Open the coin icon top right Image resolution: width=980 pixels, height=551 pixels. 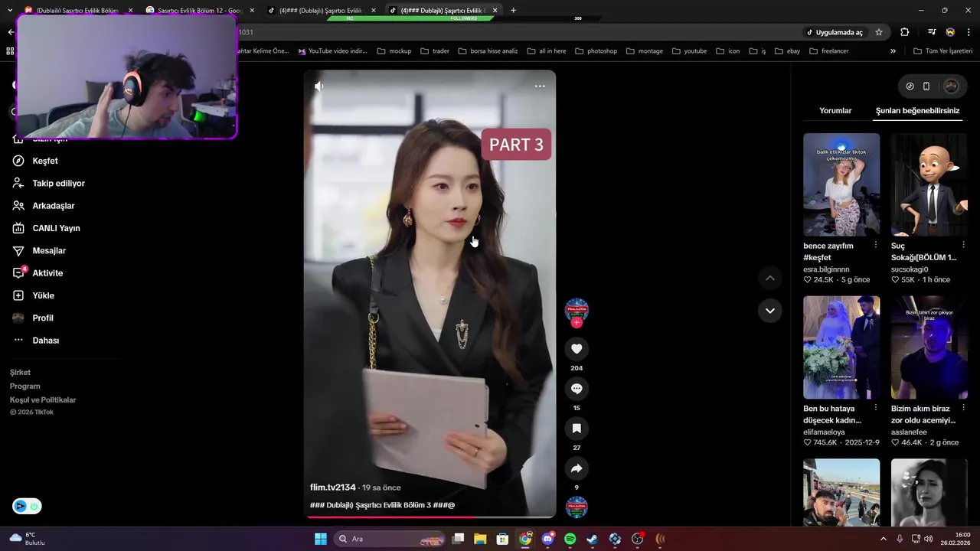tap(910, 86)
